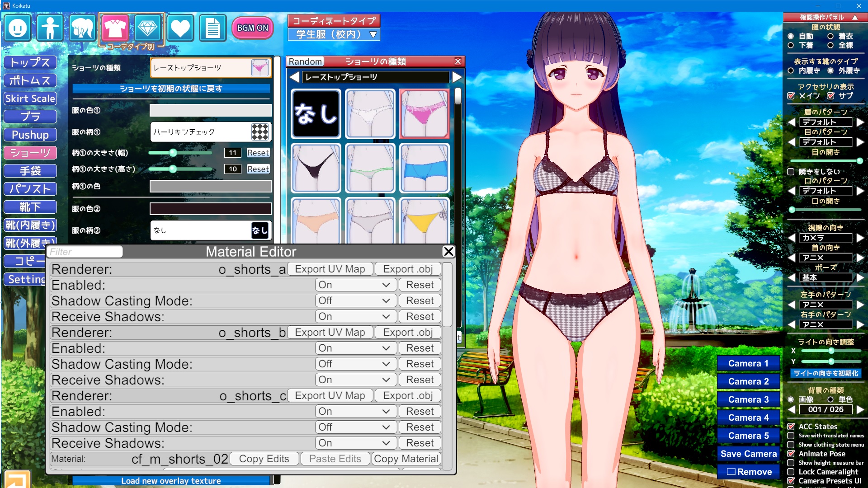Click previous mouth pattern arrow
This screenshot has width=868, height=488.
[792, 191]
